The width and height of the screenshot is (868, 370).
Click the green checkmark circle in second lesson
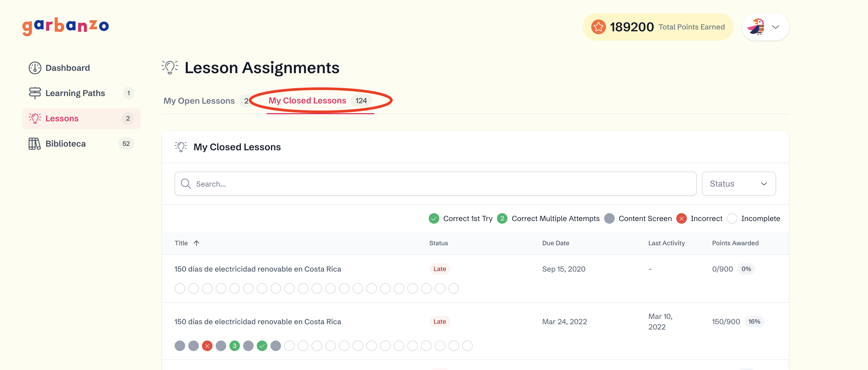262,346
